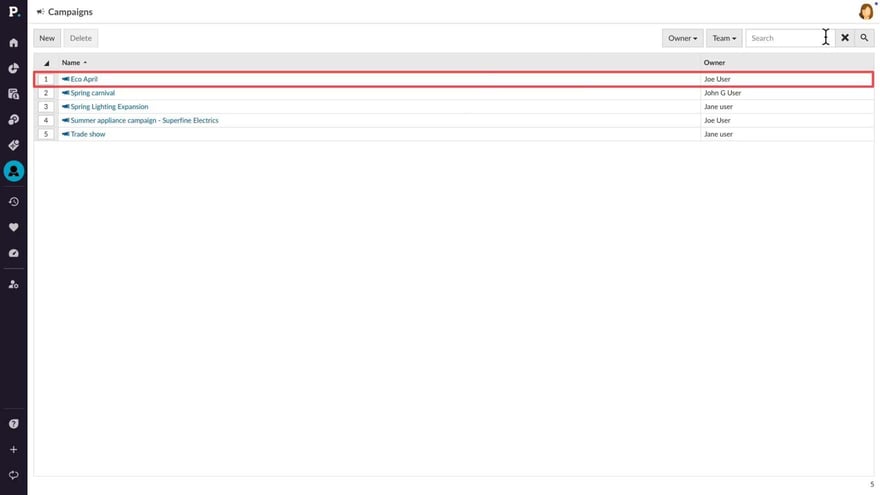Screen dimensions: 880x495
Task: Open Summer appliance campaign - Superfine Electrics
Action: [x=144, y=120]
